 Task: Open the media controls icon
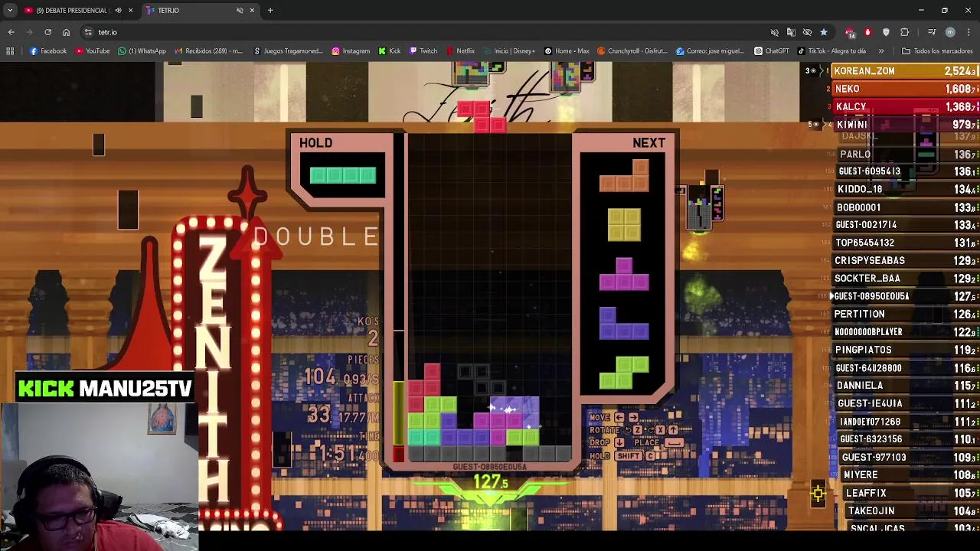[932, 32]
